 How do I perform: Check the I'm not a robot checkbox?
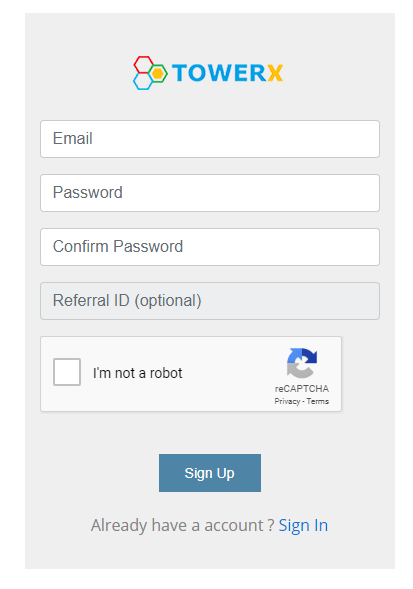click(x=67, y=372)
